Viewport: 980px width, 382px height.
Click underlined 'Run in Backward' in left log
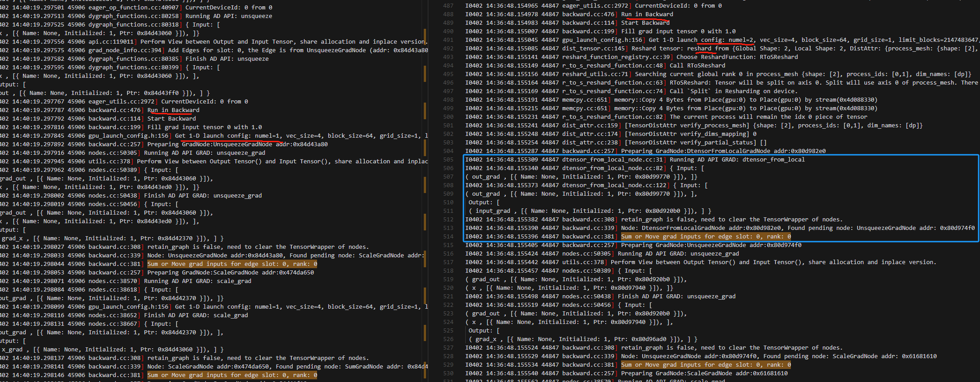pyautogui.click(x=173, y=110)
